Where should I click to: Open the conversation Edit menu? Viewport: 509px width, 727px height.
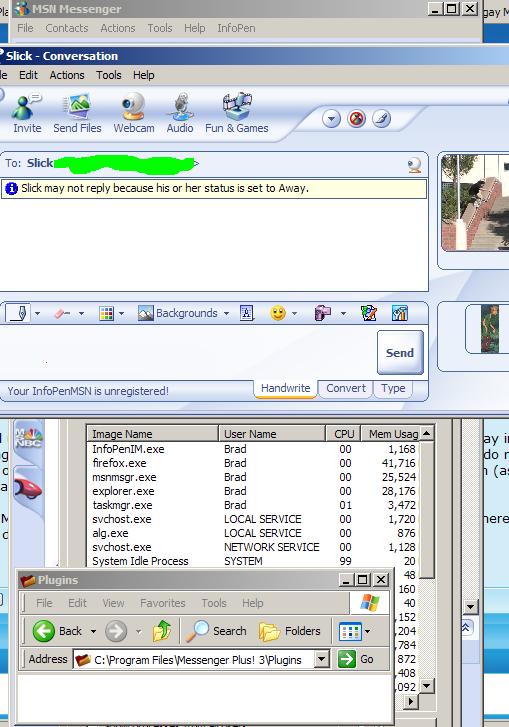pos(28,75)
